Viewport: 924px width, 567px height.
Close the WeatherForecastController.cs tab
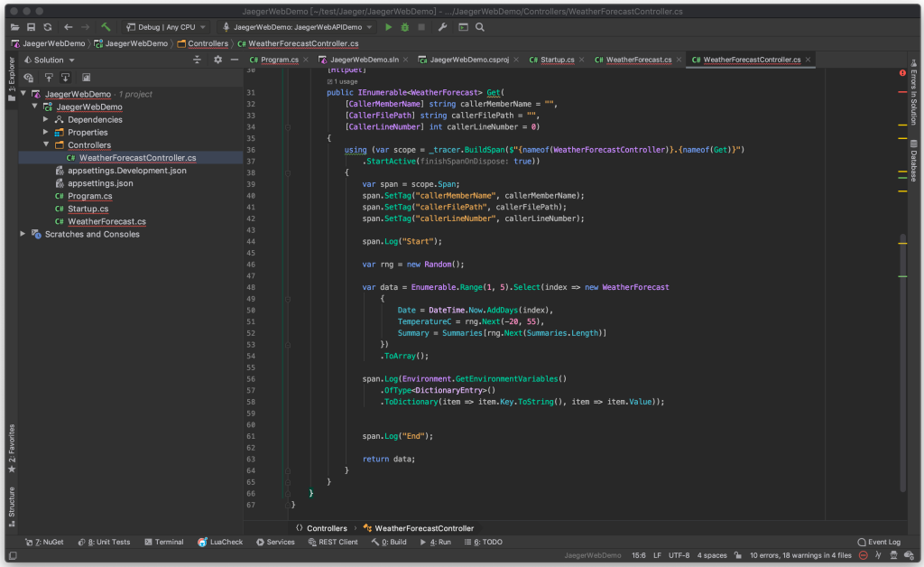coord(808,60)
